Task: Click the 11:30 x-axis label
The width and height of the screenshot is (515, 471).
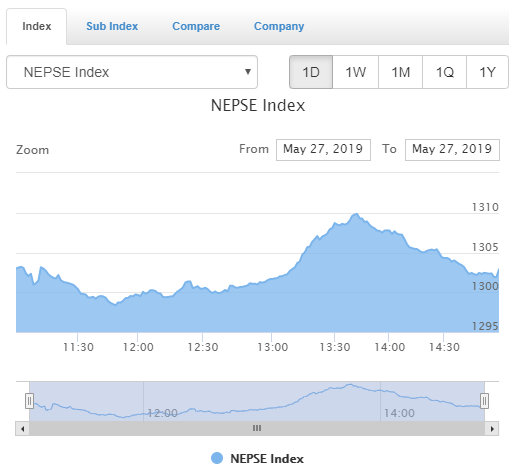Action: click(78, 347)
